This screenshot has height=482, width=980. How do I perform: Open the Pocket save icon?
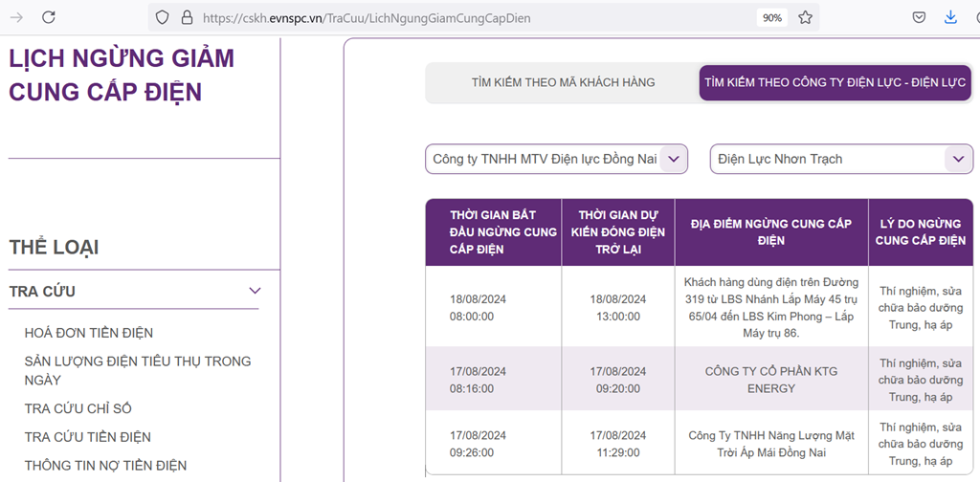919,17
